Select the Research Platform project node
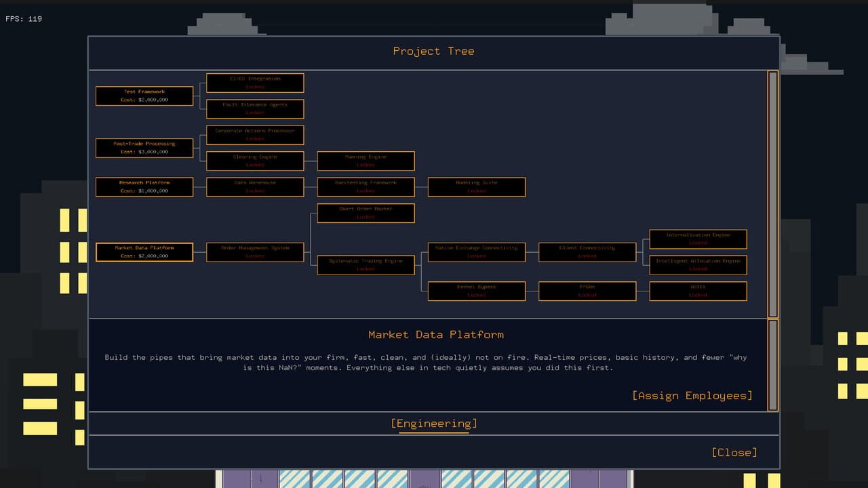This screenshot has width=868, height=488. pos(144,187)
